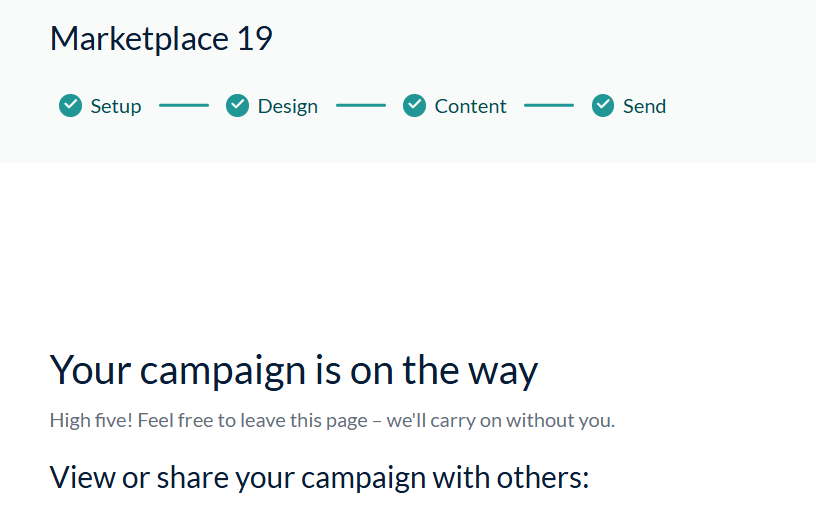
Task: Click the connector line between Setup and Design
Action: pyautogui.click(x=184, y=105)
